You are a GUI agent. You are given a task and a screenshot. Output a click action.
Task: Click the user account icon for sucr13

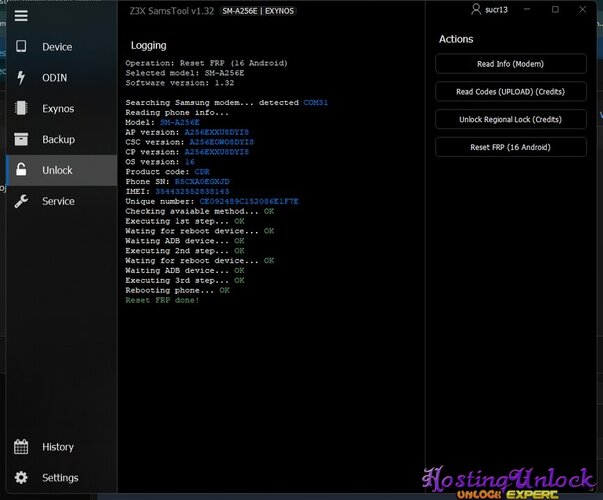(x=475, y=9)
